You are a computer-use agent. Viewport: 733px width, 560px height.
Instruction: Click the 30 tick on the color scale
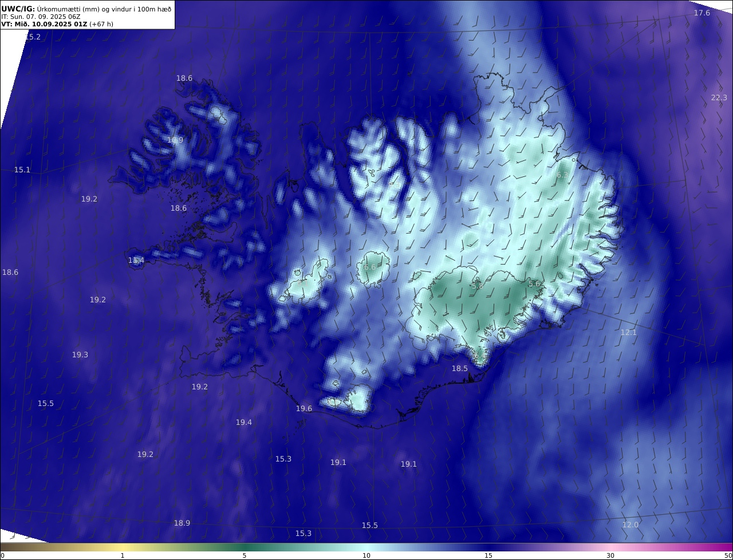pos(610,555)
